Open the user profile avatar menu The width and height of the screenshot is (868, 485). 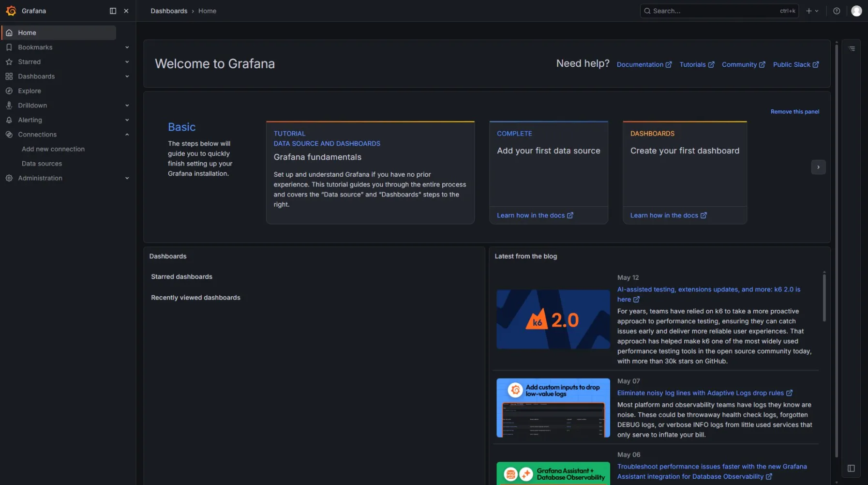click(x=856, y=11)
